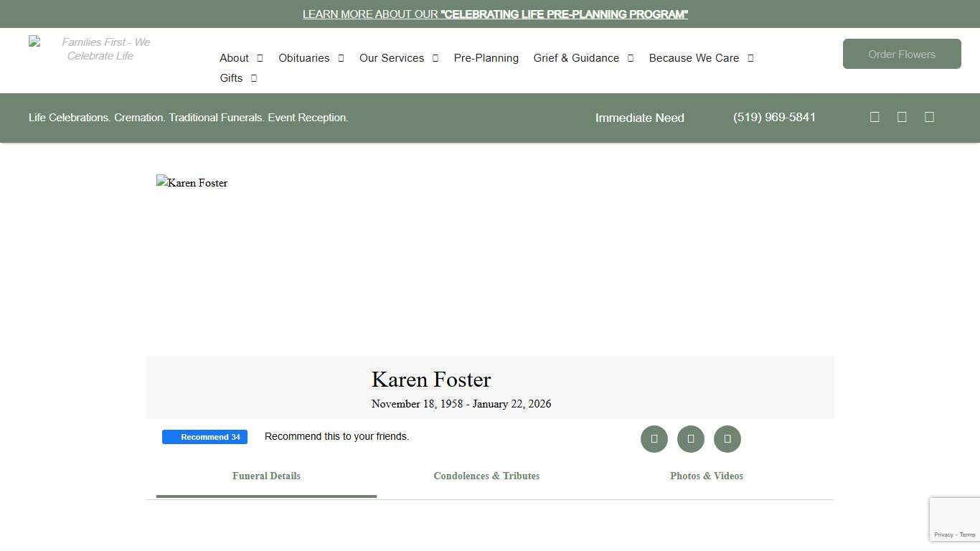Select the first circular share icon below obituary
The height and width of the screenshot is (551, 980).
tap(654, 438)
